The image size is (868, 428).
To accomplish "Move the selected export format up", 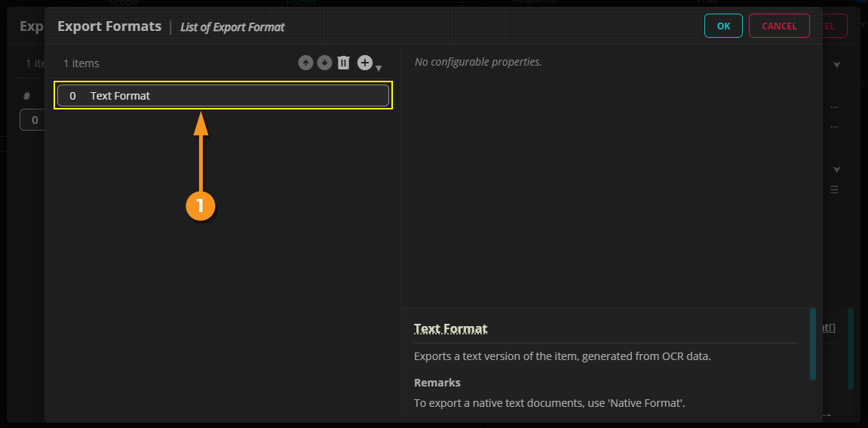I will tap(305, 63).
